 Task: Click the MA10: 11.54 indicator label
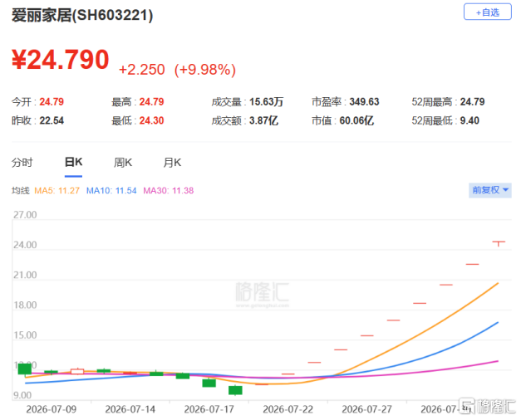pos(111,191)
